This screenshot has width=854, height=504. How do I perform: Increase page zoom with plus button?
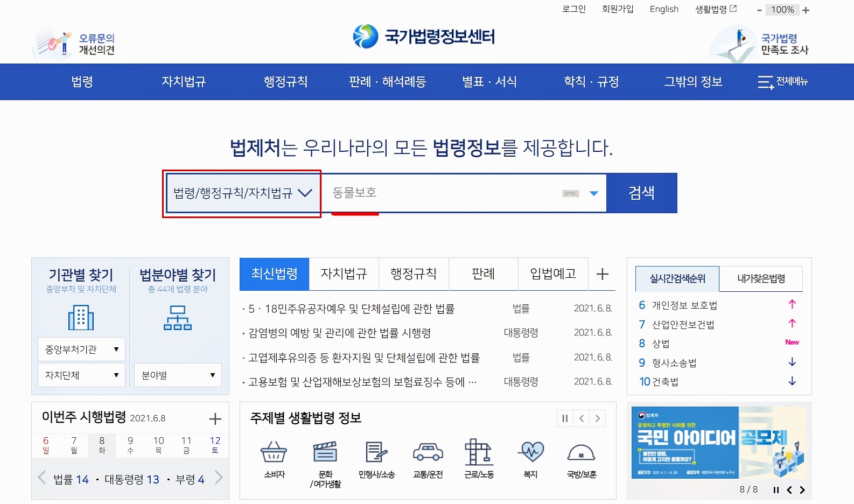pos(806,10)
